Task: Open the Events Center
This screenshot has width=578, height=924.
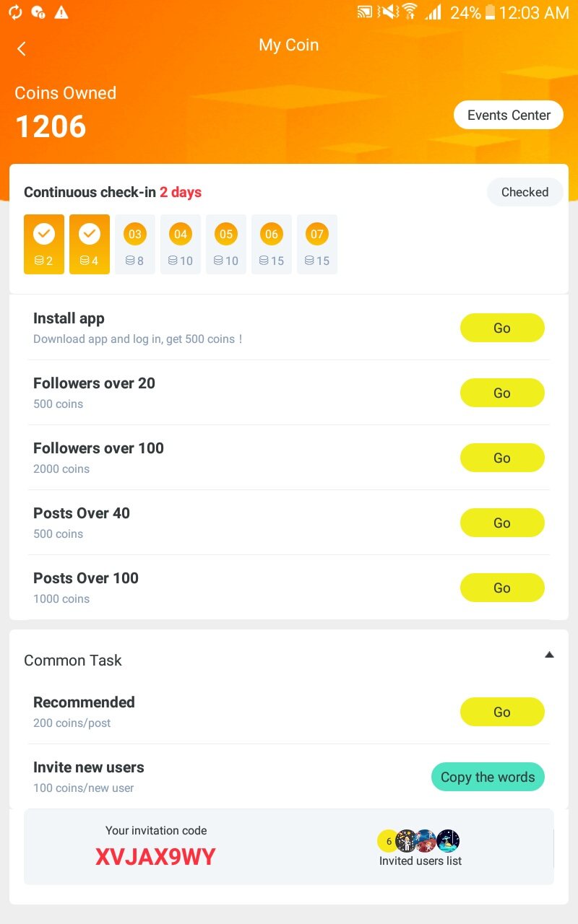Action: coord(509,115)
